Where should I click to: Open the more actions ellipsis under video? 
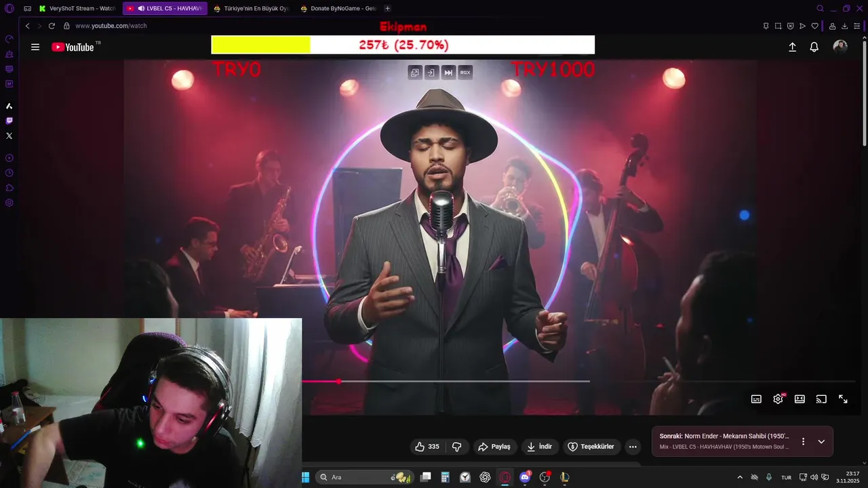coord(633,447)
